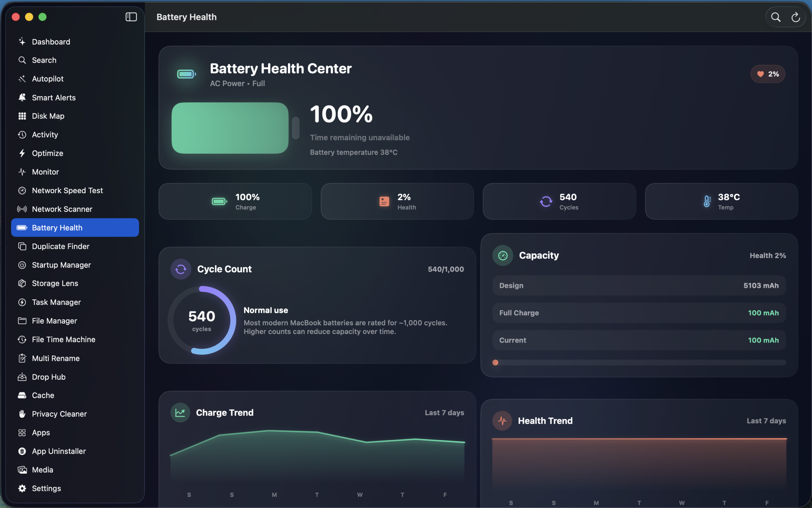Image resolution: width=812 pixels, height=508 pixels.
Task: Click the 540 Cycles stat card
Action: (559, 201)
